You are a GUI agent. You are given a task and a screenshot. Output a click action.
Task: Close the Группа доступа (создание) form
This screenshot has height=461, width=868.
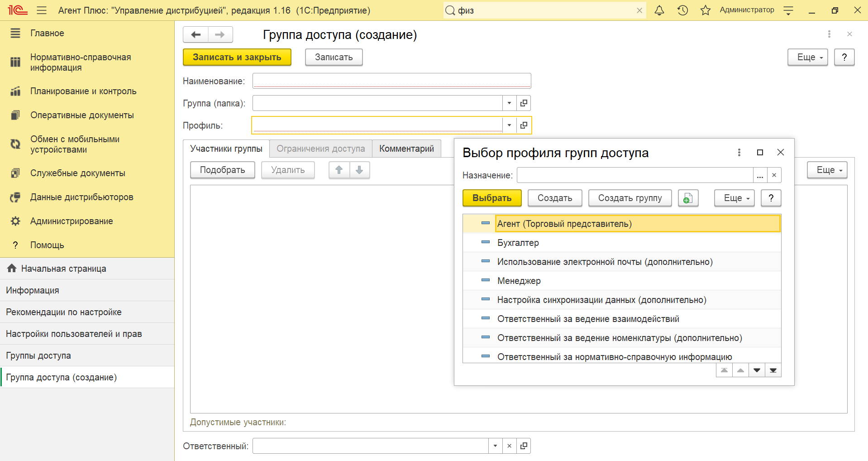849,34
